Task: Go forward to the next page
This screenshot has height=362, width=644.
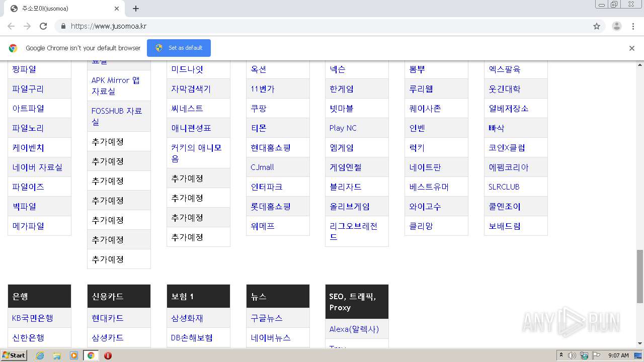Action: pyautogui.click(x=27, y=26)
